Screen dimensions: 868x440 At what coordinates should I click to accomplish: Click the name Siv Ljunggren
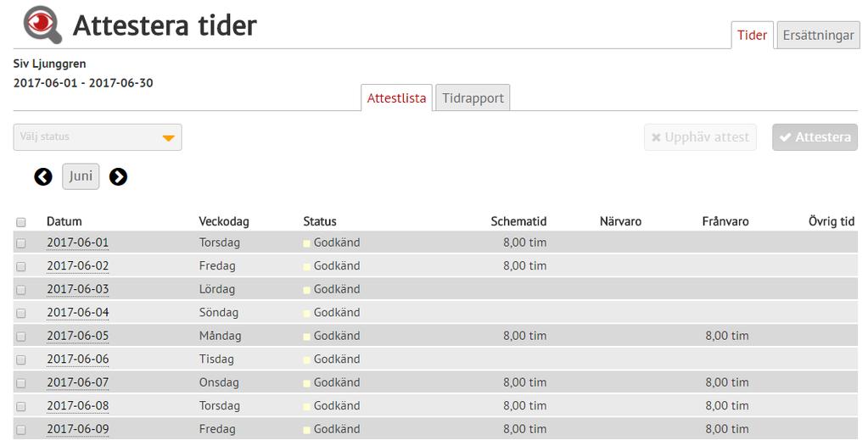point(50,64)
